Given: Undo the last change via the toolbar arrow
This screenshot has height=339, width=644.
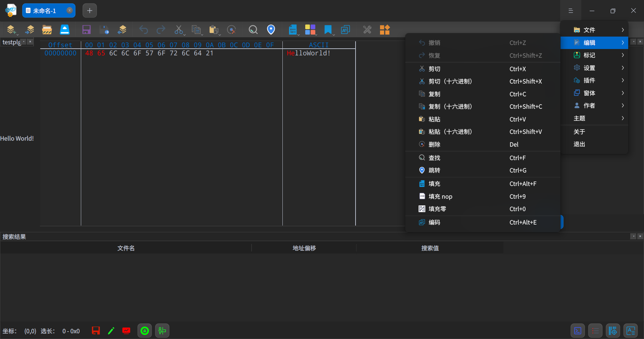Looking at the screenshot, I should click(144, 30).
